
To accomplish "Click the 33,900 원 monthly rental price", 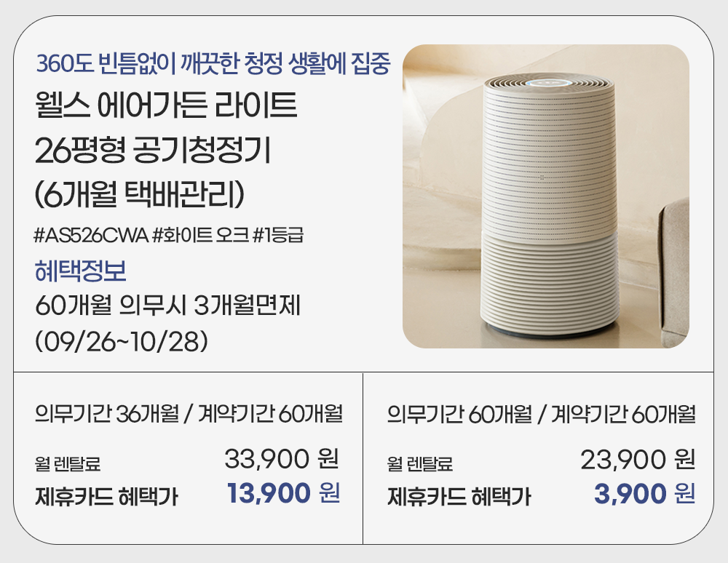I will click(281, 460).
